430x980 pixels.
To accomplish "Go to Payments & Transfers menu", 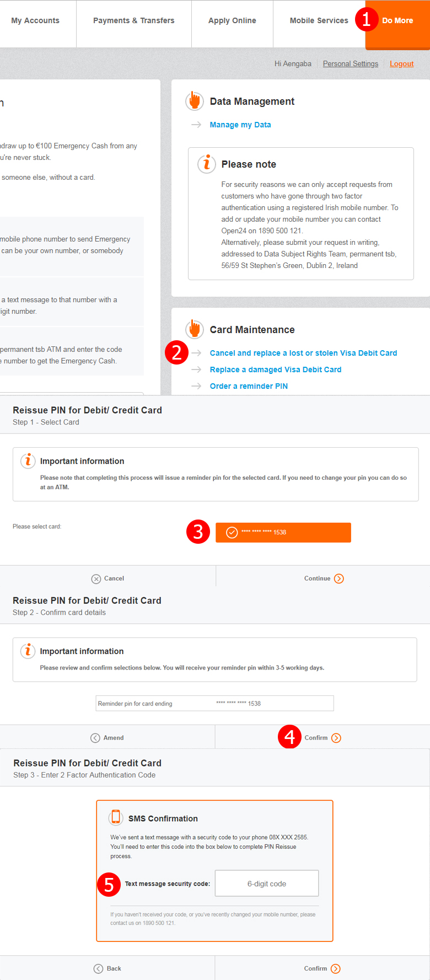I will click(133, 21).
